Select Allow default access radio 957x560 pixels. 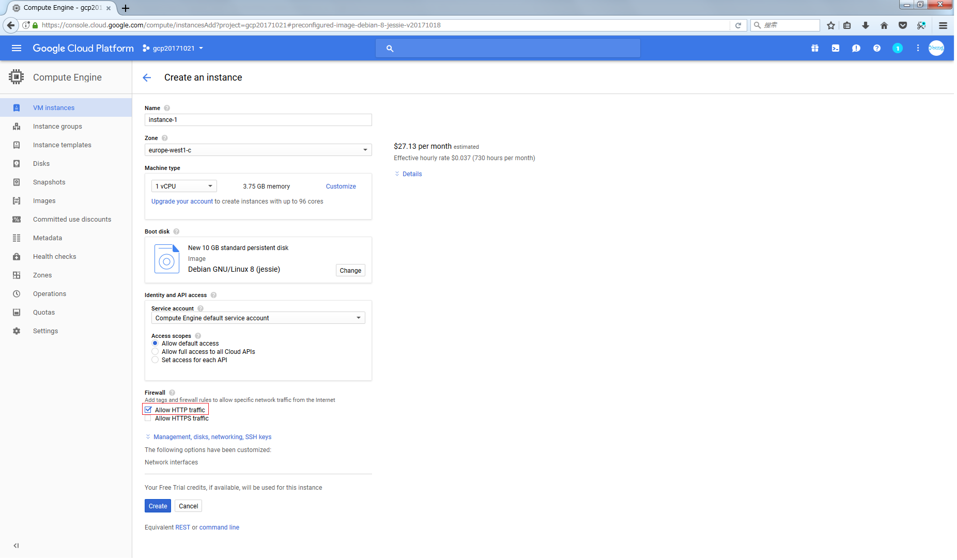155,343
